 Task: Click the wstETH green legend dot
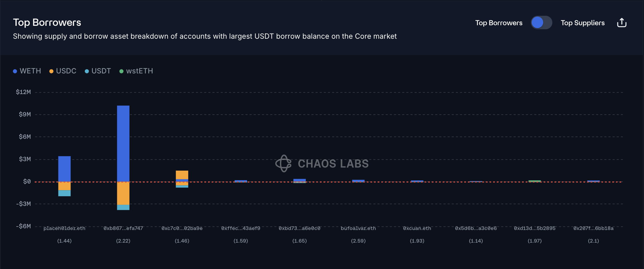click(121, 71)
